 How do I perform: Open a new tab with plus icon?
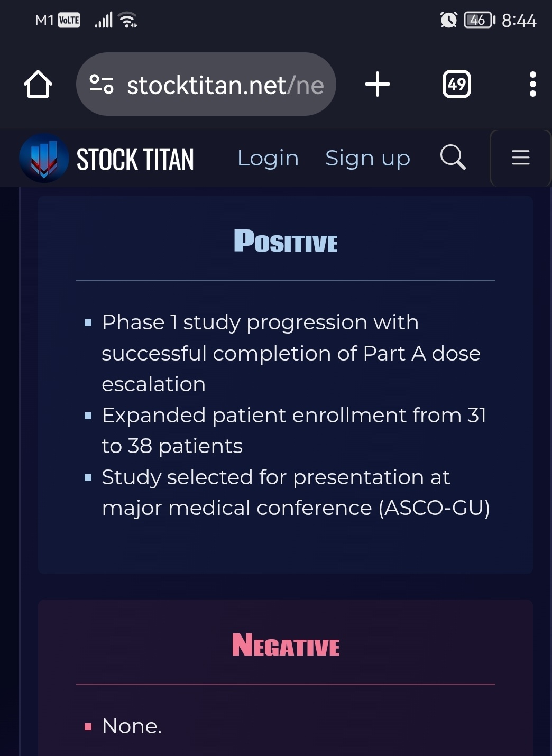tap(378, 85)
